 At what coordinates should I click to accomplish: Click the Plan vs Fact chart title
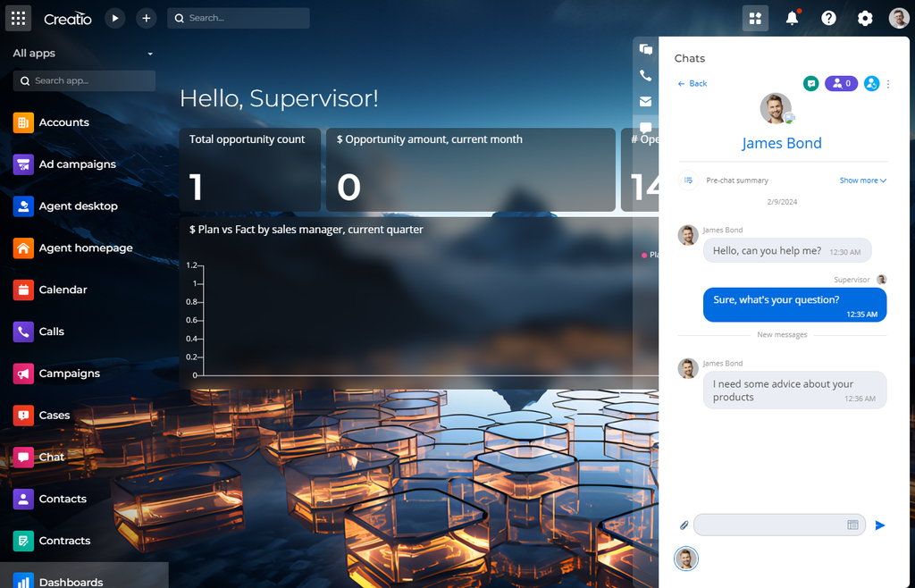[x=306, y=230]
